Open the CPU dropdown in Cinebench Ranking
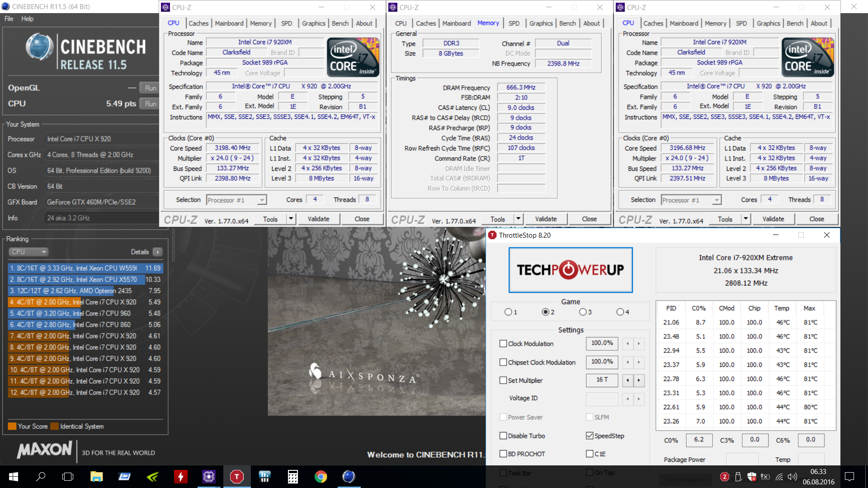The width and height of the screenshot is (868, 488). [28, 252]
